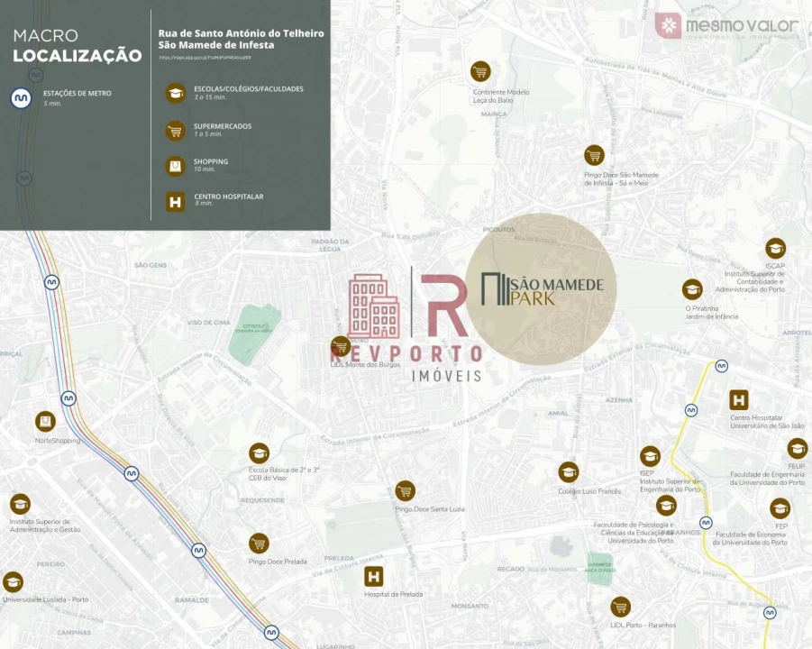Select the Universidade Lusíada - Porto marker
Screen dimensions: 812x649
(13, 582)
